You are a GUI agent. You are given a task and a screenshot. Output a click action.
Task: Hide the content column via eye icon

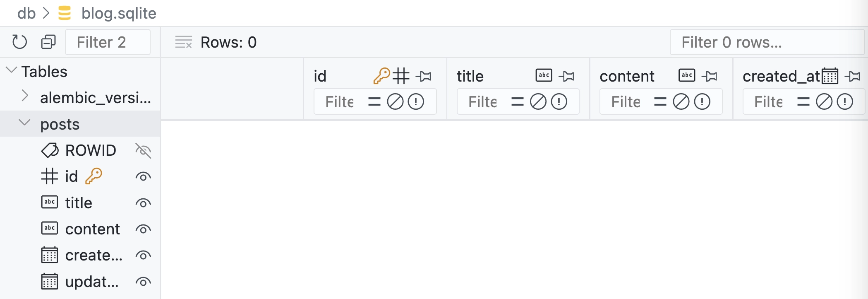(x=143, y=229)
